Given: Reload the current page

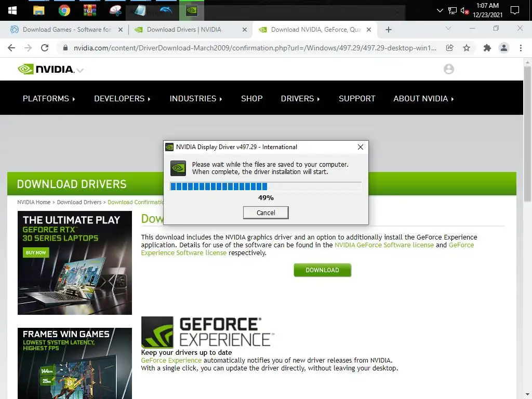Looking at the screenshot, I should pyautogui.click(x=45, y=48).
